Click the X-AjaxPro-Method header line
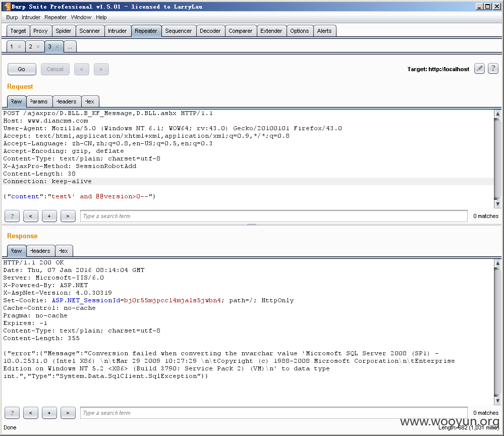This screenshot has width=504, height=436. click(x=70, y=166)
